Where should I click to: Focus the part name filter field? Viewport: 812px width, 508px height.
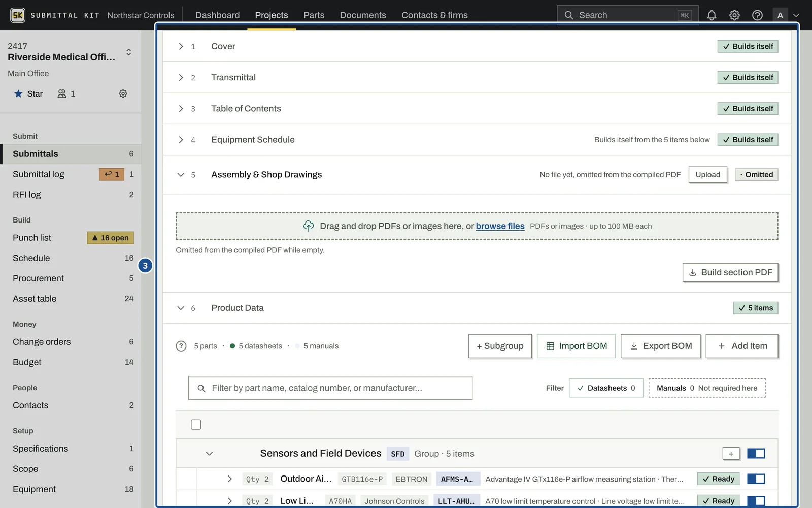[330, 388]
